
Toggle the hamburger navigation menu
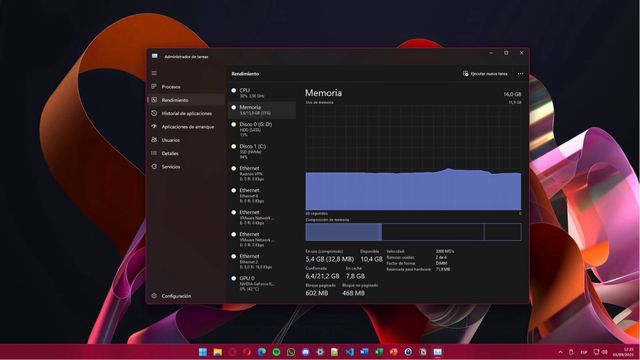[154, 73]
